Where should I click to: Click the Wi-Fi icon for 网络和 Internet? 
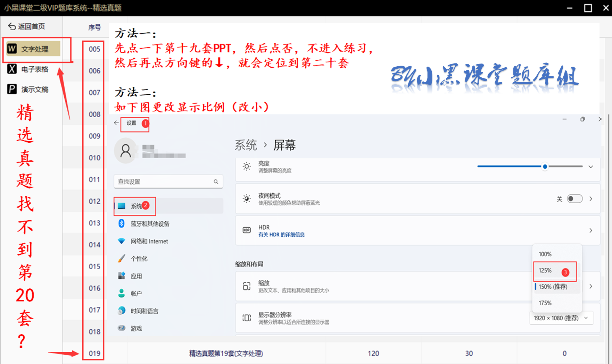pyautogui.click(x=121, y=241)
